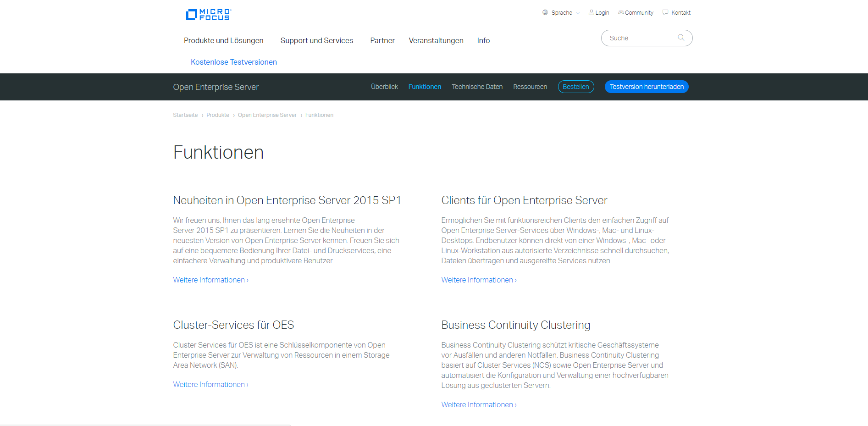The height and width of the screenshot is (426, 868).
Task: Go to Open Enterprise Server breadcrumb
Action: tap(267, 115)
